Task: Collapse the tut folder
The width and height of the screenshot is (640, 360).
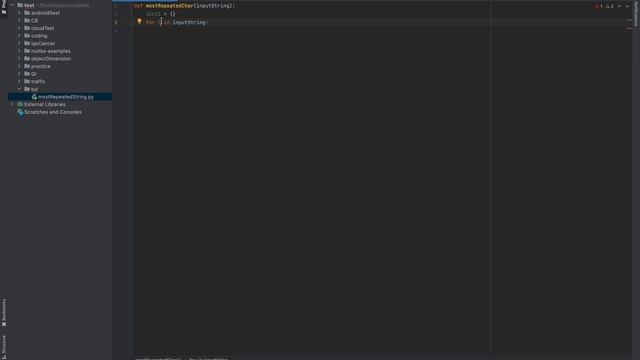Action: [19, 89]
